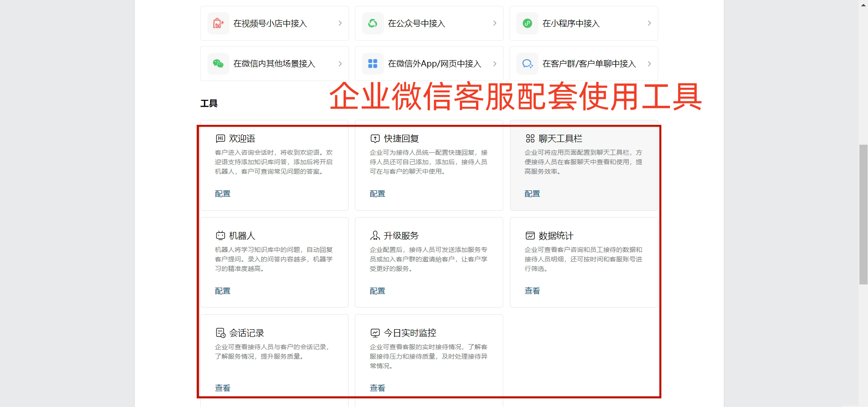Open 配置 link under 聊天工具栏
This screenshot has width=868, height=407.
(532, 194)
